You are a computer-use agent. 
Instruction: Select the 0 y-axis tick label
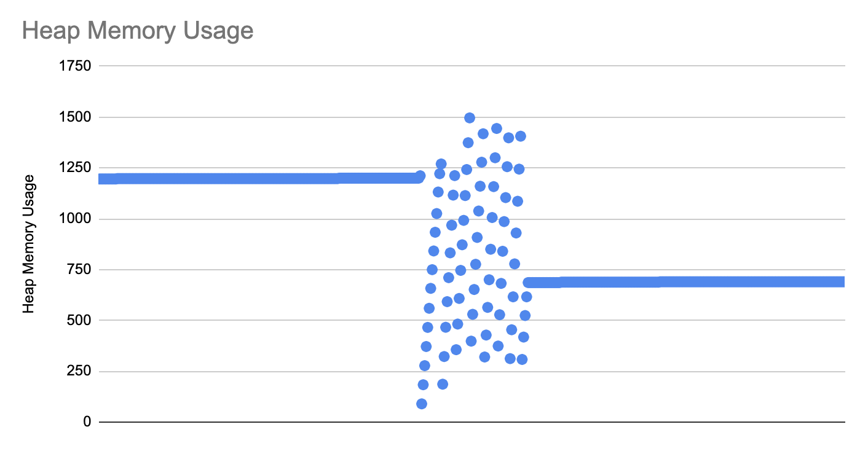click(87, 422)
